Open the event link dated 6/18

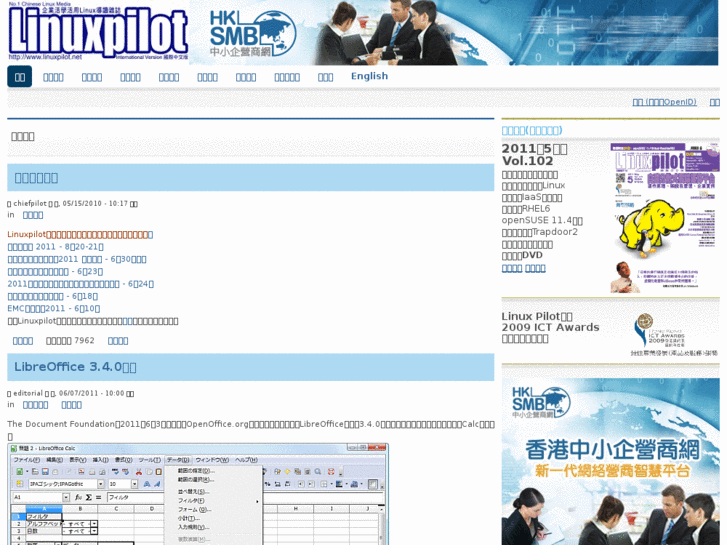[x=52, y=296]
